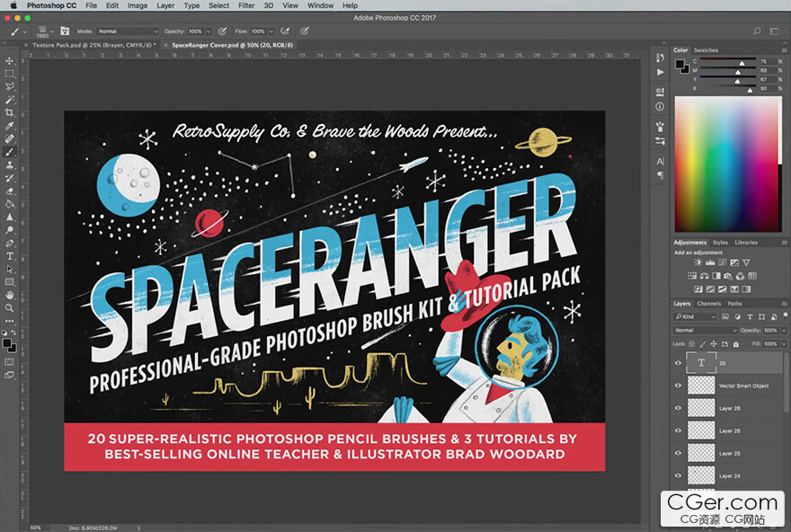
Task: Select the Clone Stamp tool
Action: [10, 164]
